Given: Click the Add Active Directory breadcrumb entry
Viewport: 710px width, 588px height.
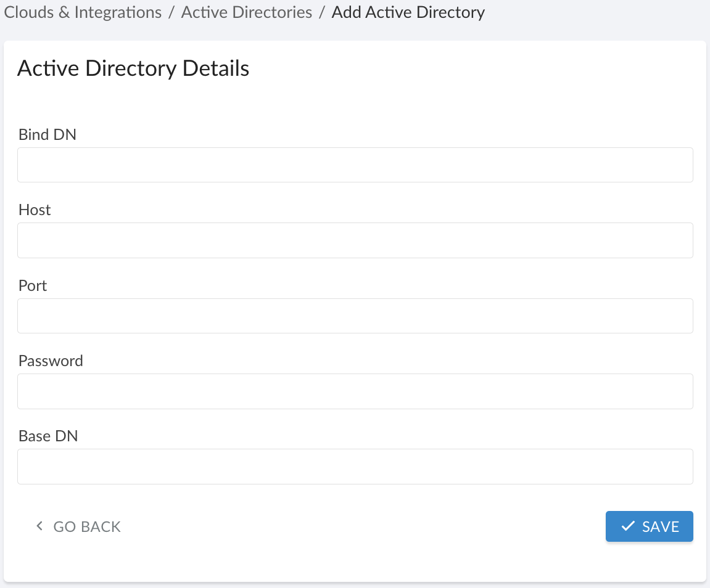Looking at the screenshot, I should 408,12.
